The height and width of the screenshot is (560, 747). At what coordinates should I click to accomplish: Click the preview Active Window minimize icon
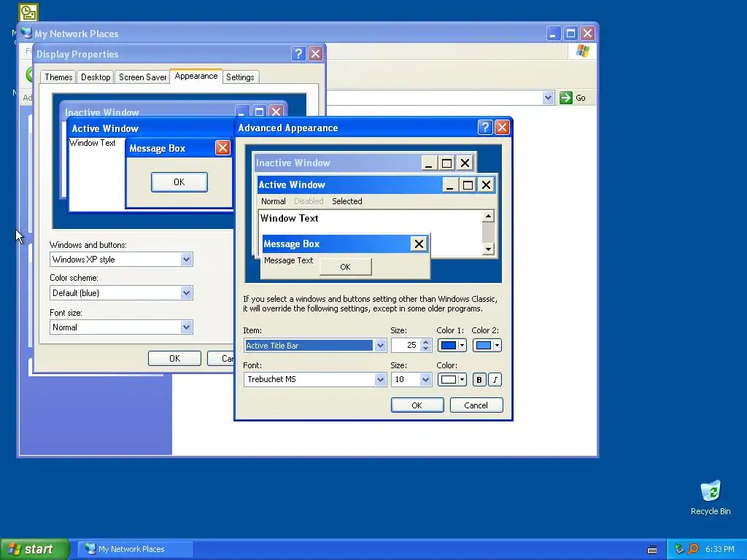pyautogui.click(x=449, y=184)
